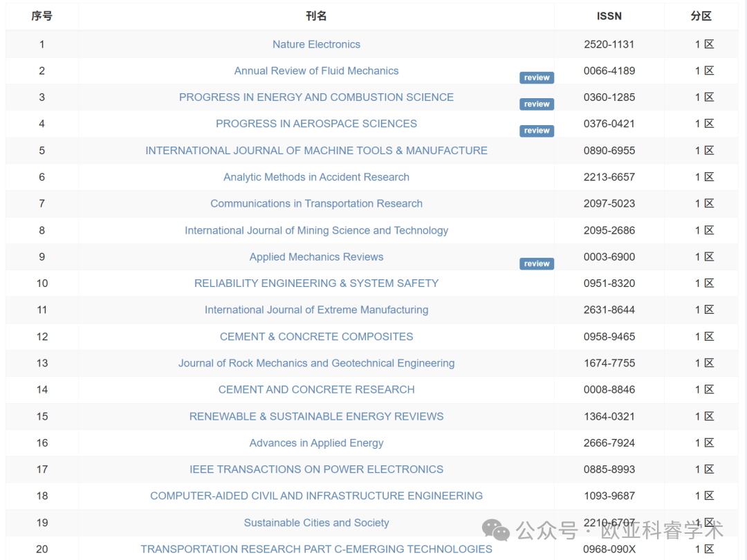Open Annual Review of Fluid Mechanics link
Image resolution: width=747 pixels, height=560 pixels.
[x=316, y=71]
